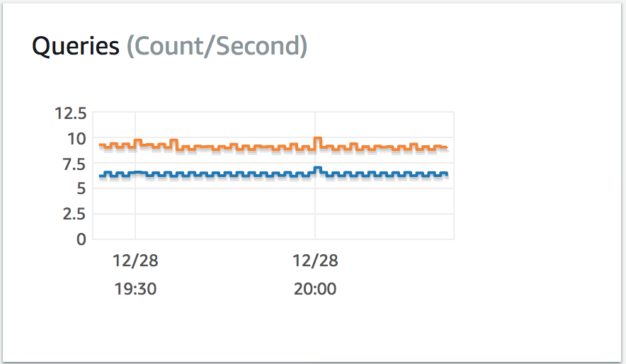This screenshot has width=626, height=364.
Task: Click the start of the orange series line
Action: (x=101, y=144)
